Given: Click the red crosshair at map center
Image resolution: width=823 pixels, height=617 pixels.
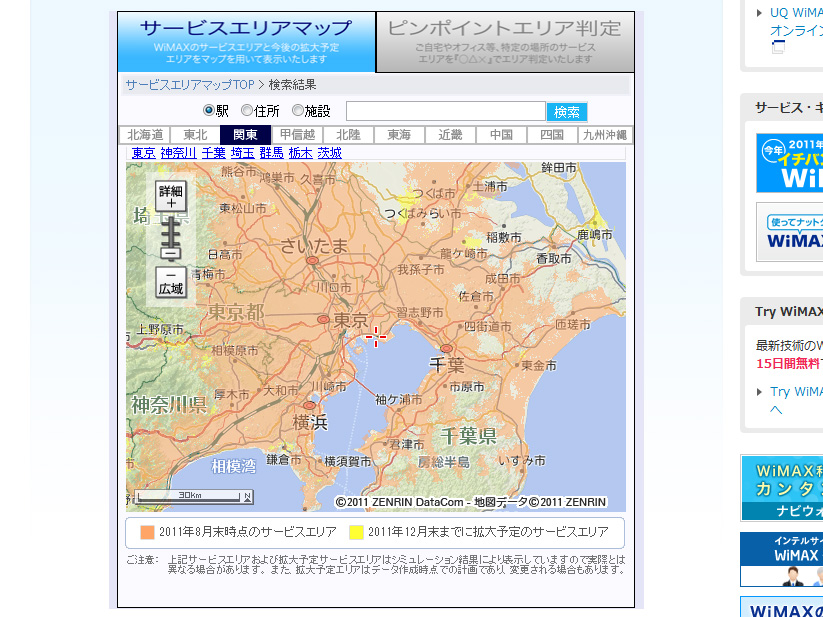Looking at the screenshot, I should point(376,336).
